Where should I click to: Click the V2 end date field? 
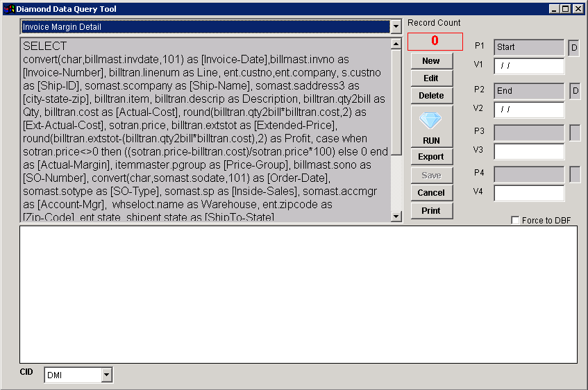tap(528, 110)
